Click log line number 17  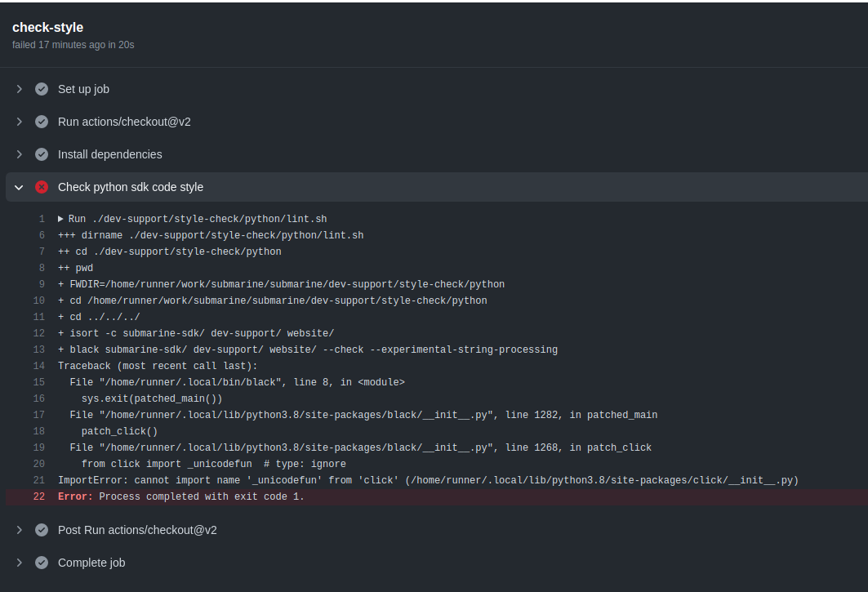click(38, 416)
